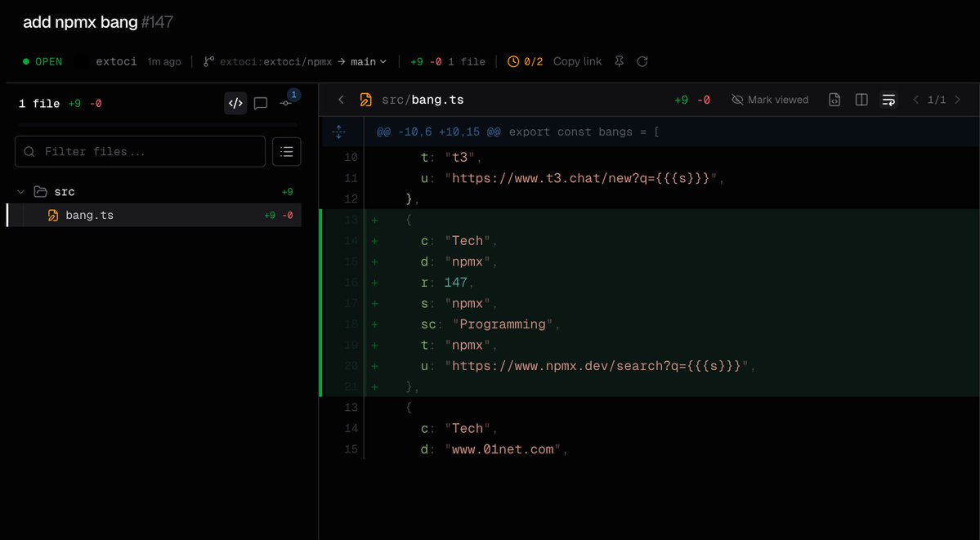Switch to split diff view icon
This screenshot has width=980, height=540.
[861, 100]
